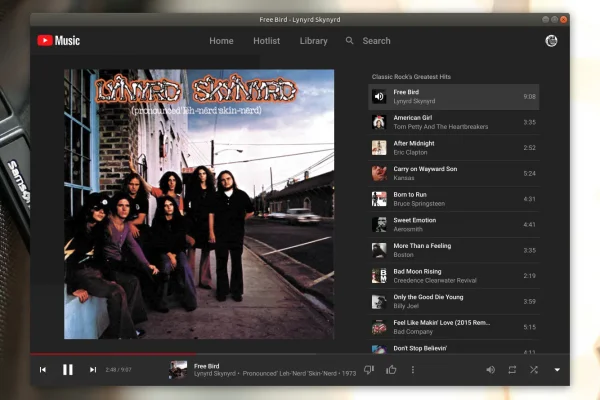Toggle shuffle playback
Screen dimensions: 600x400
point(534,369)
